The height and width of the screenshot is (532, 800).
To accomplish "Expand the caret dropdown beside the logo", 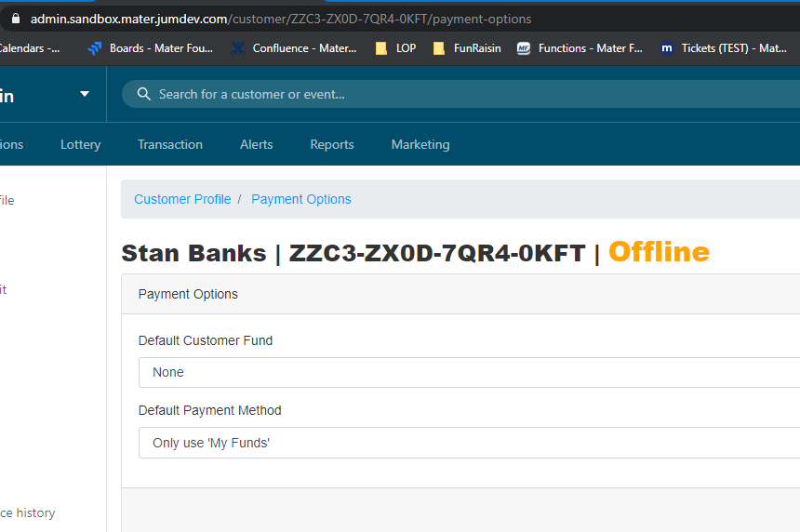I will click(85, 94).
